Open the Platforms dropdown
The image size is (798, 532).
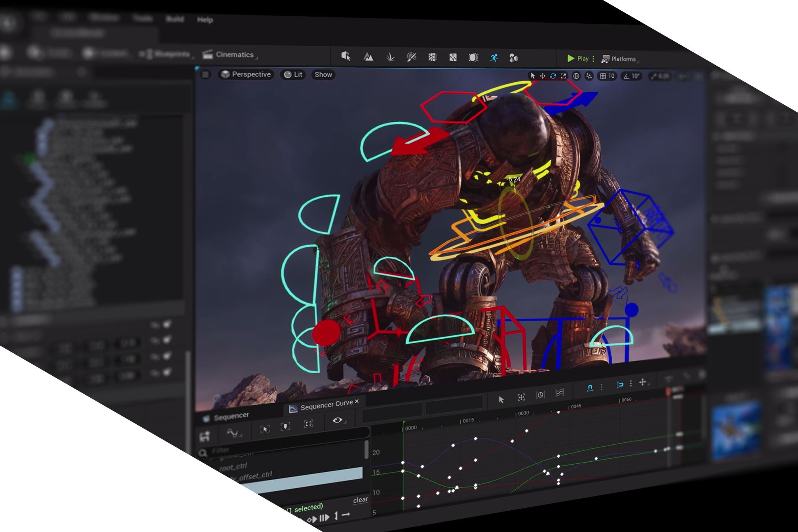pos(620,59)
